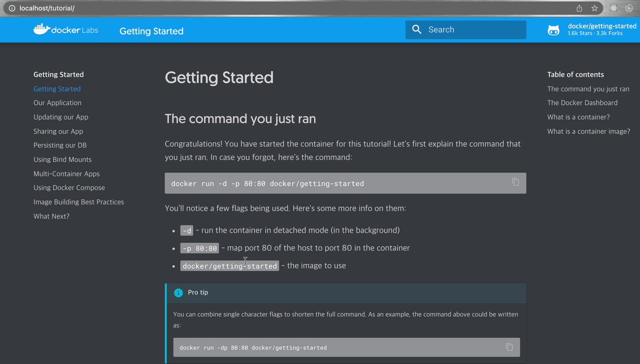The height and width of the screenshot is (364, 640).
Task: Bookmark this page with star icon
Action: tap(594, 8)
